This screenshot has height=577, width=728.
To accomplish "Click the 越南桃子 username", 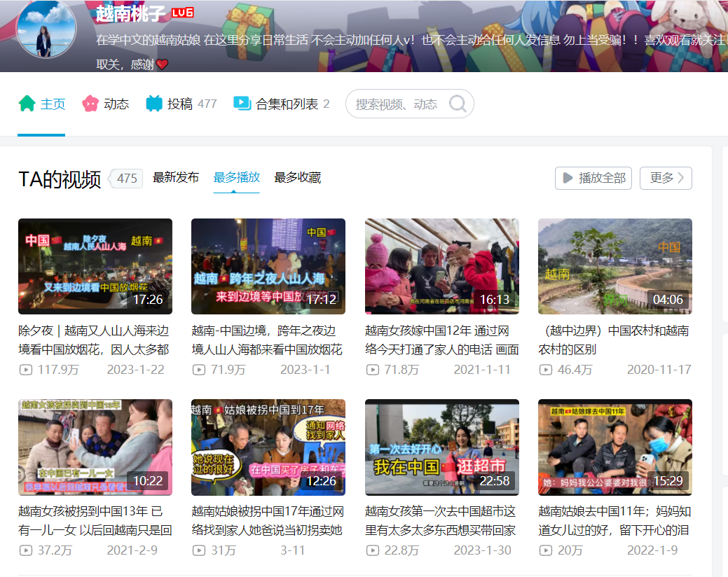I will [x=130, y=13].
